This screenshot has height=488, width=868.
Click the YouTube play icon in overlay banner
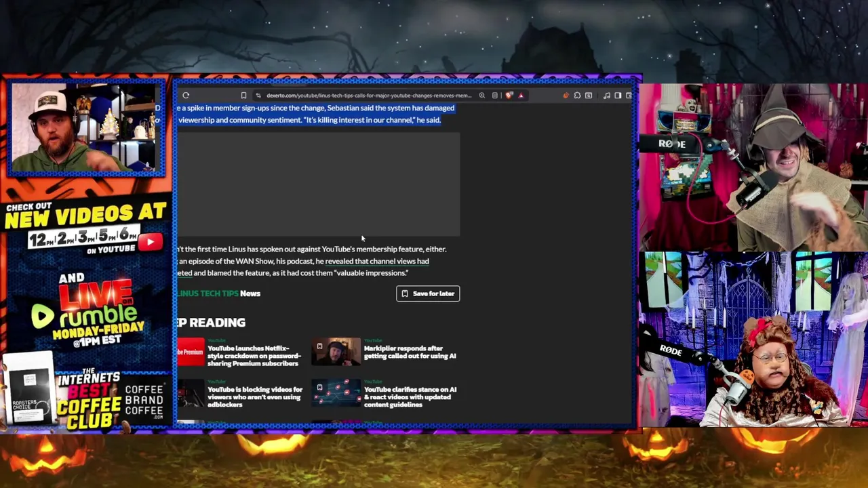pyautogui.click(x=150, y=242)
